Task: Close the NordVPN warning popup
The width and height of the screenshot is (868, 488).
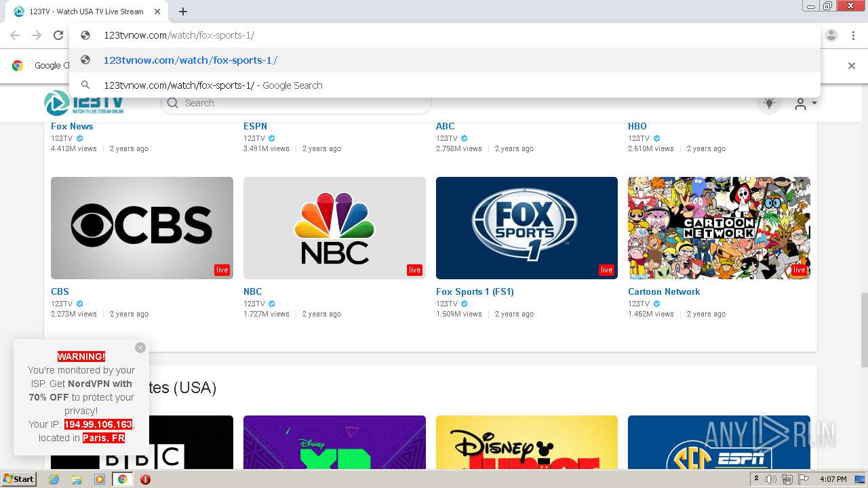Action: coord(140,348)
